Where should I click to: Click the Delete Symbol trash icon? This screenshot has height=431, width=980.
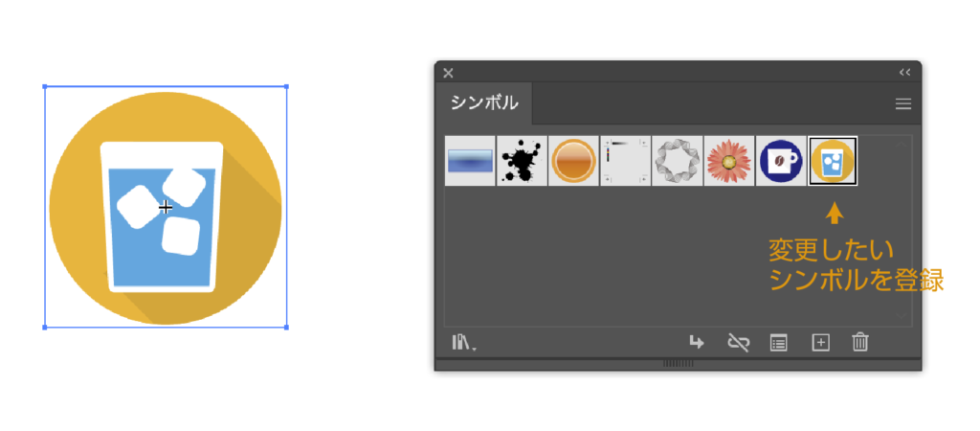[860, 342]
